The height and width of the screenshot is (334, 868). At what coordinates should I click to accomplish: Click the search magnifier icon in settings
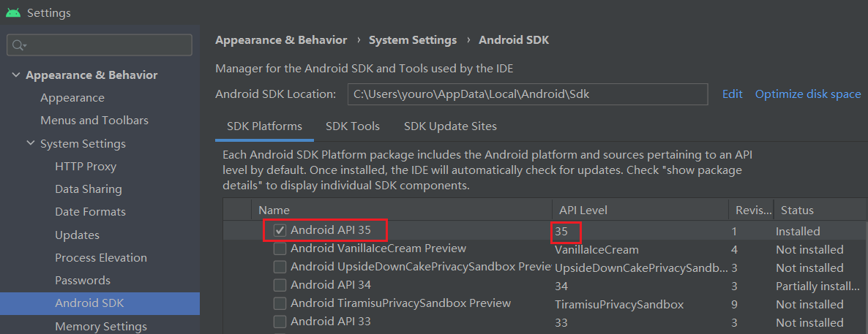(x=18, y=45)
